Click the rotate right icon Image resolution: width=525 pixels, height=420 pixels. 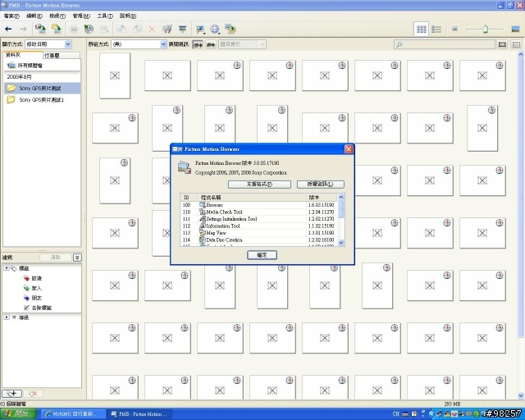(137, 30)
